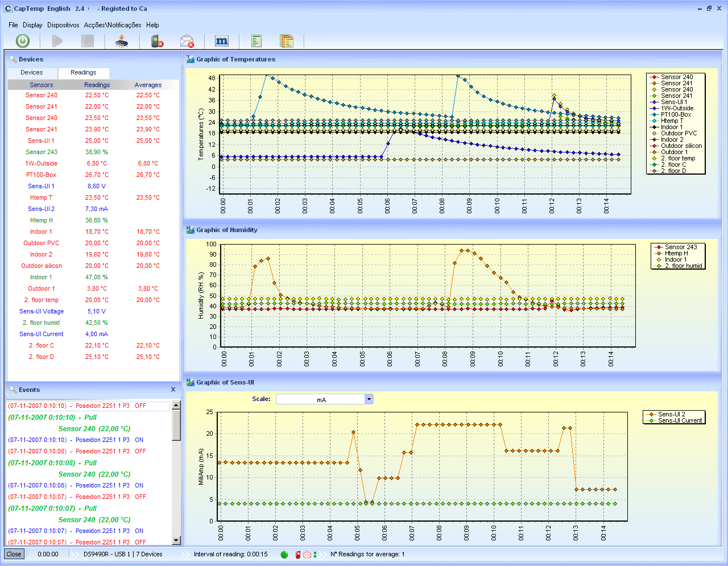Viewport: 728px width, 566px height.
Task: Select the Sens-UI Voltage sensor row
Action: coord(93,311)
